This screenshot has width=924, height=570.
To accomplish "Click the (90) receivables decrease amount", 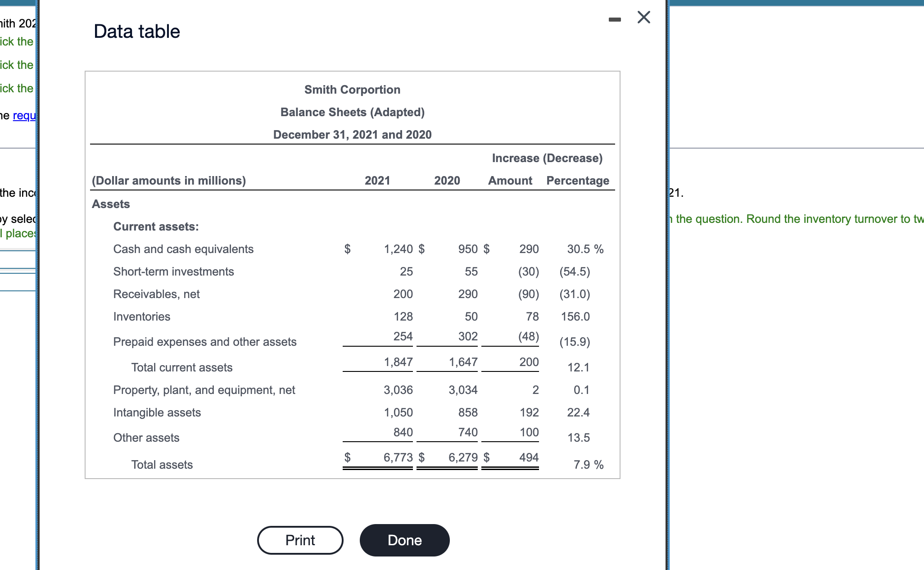I will (x=529, y=294).
